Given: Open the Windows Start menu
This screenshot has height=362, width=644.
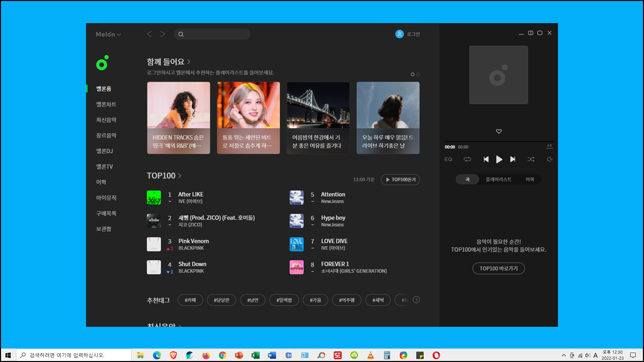Looking at the screenshot, I should coord(8,355).
